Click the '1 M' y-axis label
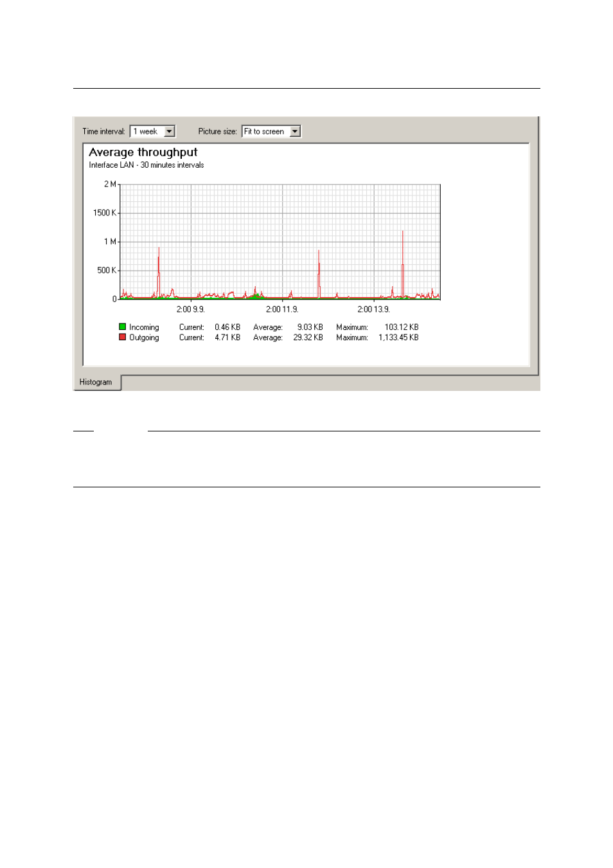613x868 pixels. coord(110,242)
